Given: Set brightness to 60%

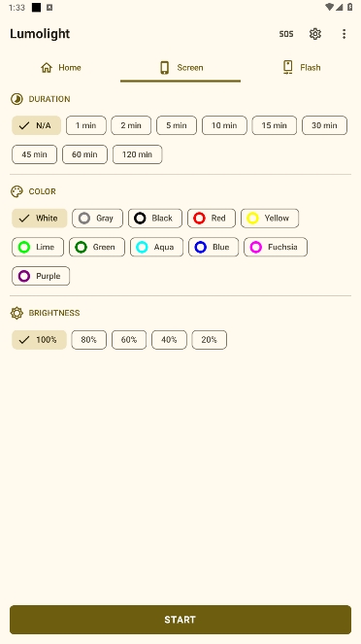Looking at the screenshot, I should [129, 340].
